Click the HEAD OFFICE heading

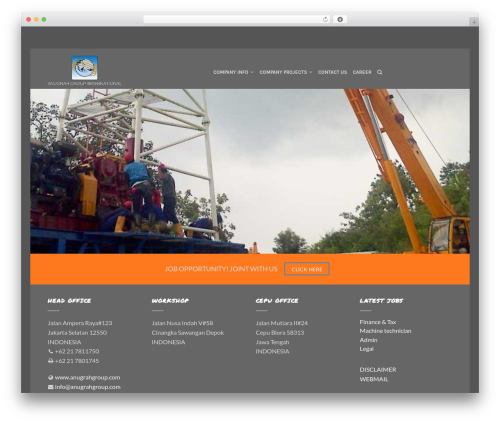(x=69, y=301)
